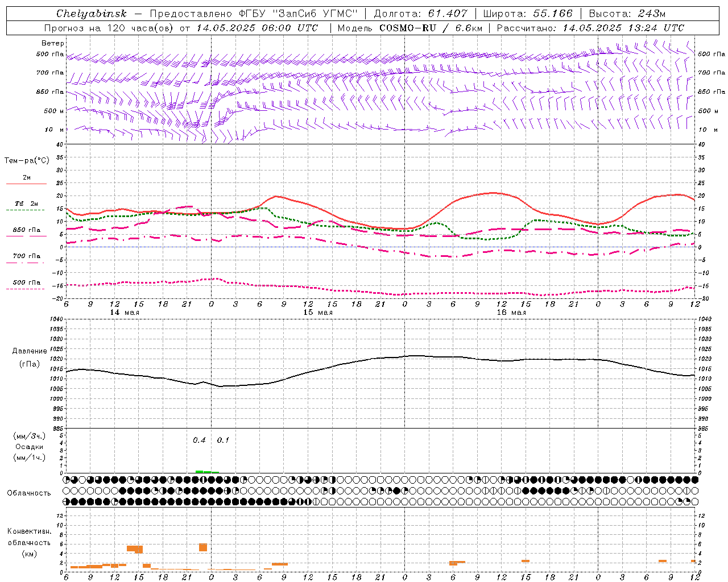Select the Td 2м dew point legend entry
Screen dimensions: 728x582
click(26, 203)
